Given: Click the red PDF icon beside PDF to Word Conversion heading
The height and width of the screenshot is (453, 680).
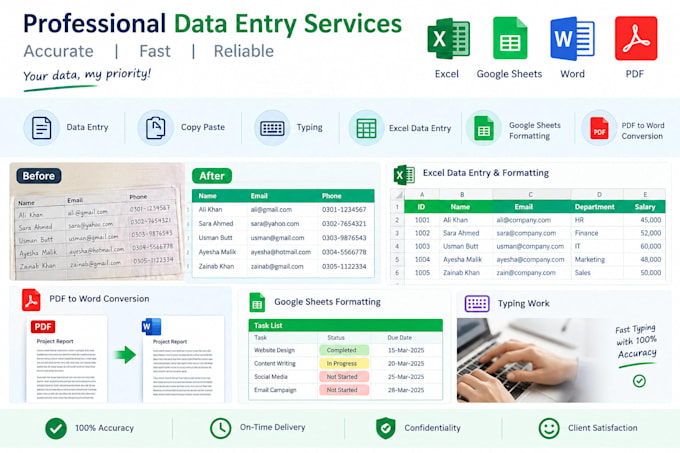Looking at the screenshot, I should coord(31,300).
